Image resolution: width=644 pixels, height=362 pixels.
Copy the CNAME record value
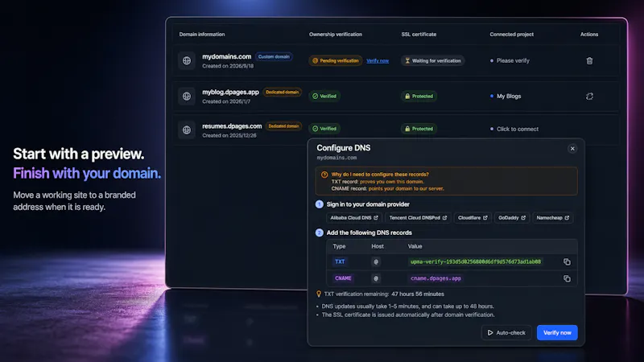[x=567, y=278]
